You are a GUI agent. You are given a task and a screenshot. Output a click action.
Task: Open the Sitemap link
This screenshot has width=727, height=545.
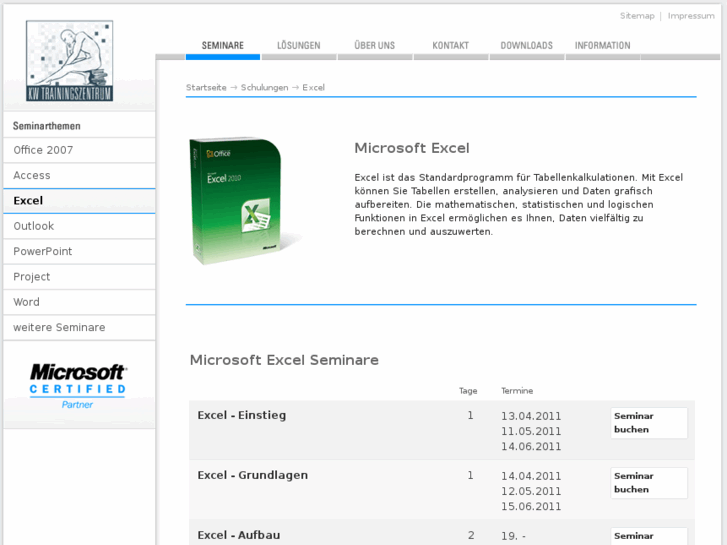tap(636, 16)
